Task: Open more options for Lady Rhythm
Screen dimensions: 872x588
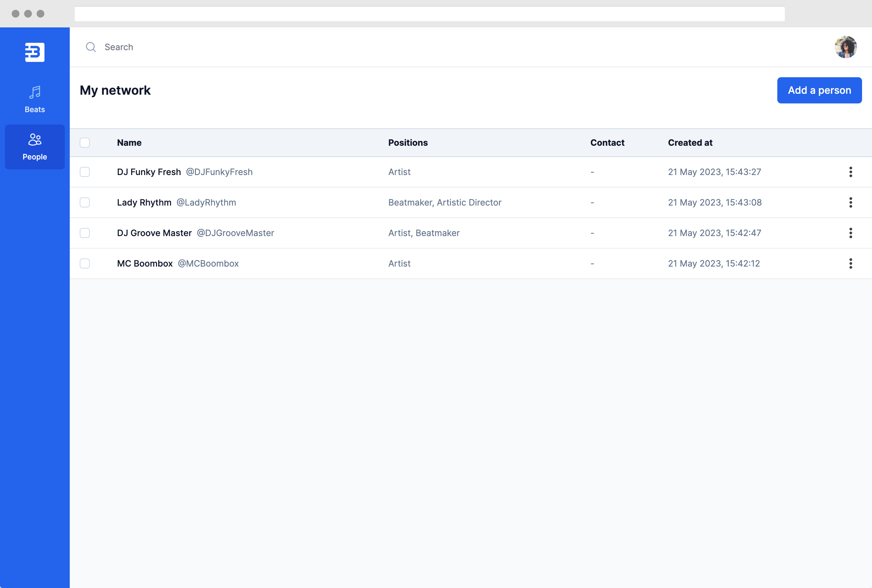Action: (851, 202)
